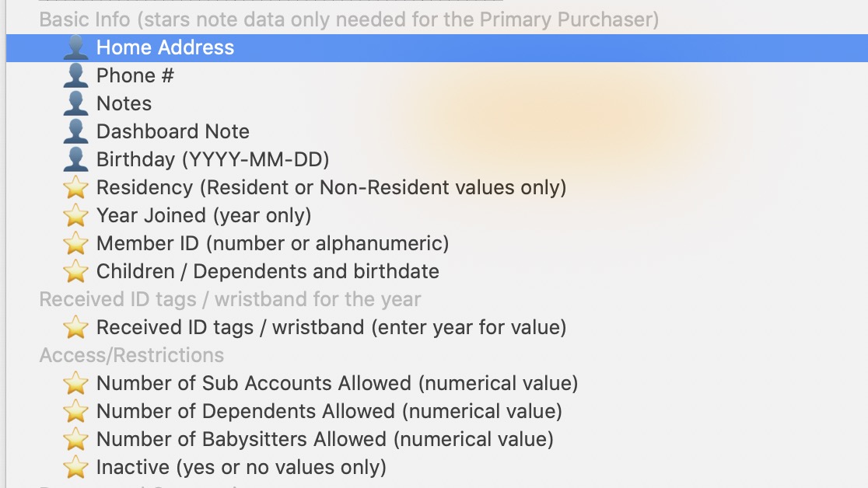Select the Home Address option
868x488 pixels.
pyautogui.click(x=165, y=47)
